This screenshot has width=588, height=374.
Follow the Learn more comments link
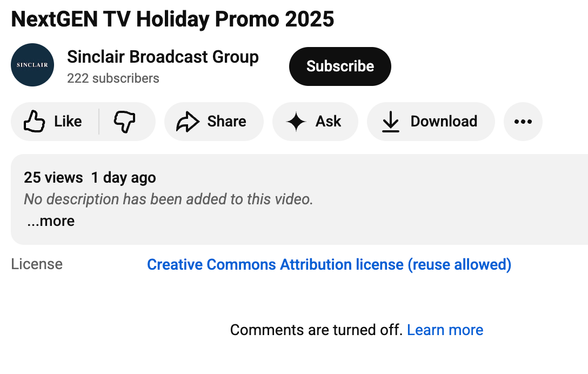(445, 330)
